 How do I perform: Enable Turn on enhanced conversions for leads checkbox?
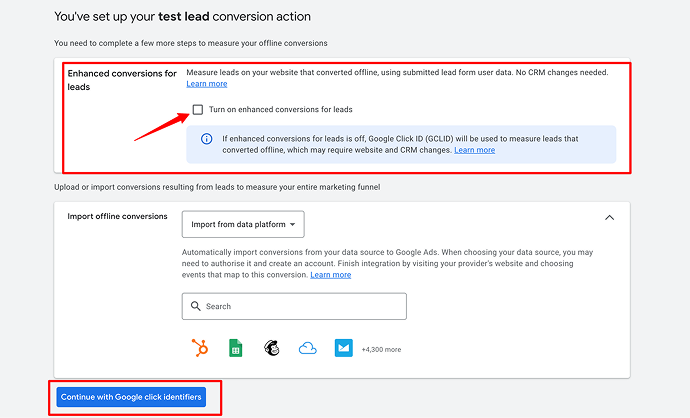click(198, 109)
